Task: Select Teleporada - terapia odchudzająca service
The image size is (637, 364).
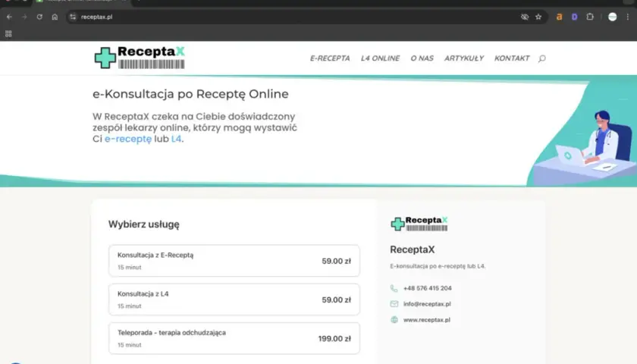Action: coord(234,338)
